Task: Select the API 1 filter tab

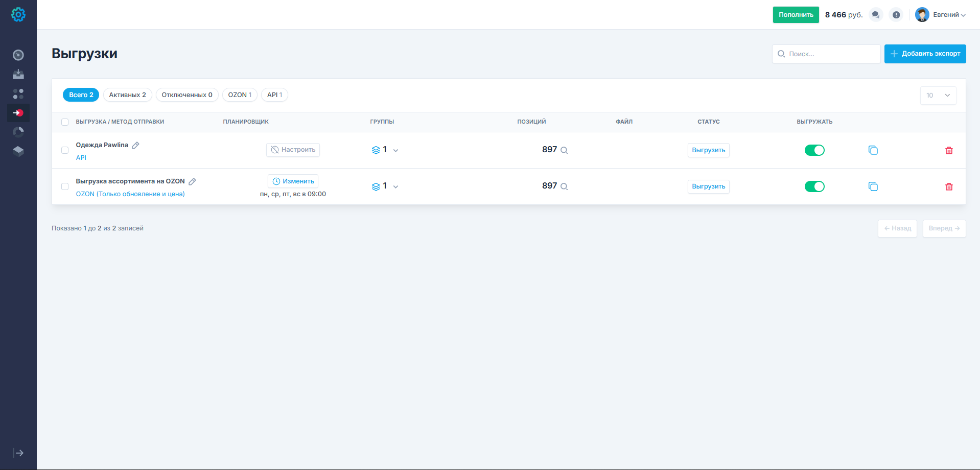Action: [x=274, y=95]
